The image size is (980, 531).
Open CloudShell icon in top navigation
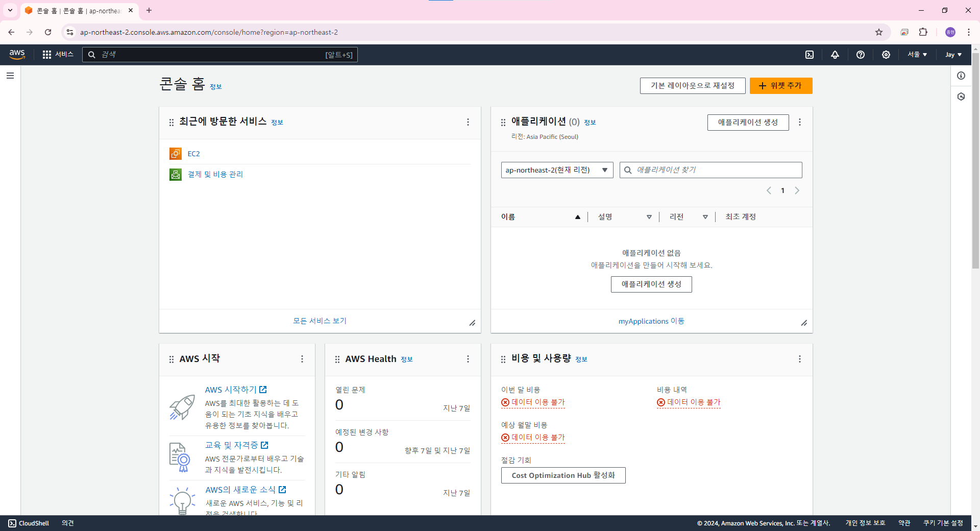[x=810, y=55]
